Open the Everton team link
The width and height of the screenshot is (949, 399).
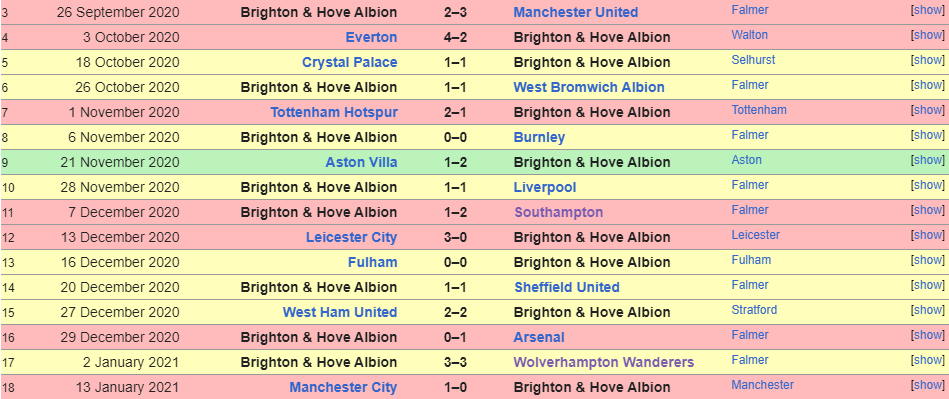coord(372,38)
